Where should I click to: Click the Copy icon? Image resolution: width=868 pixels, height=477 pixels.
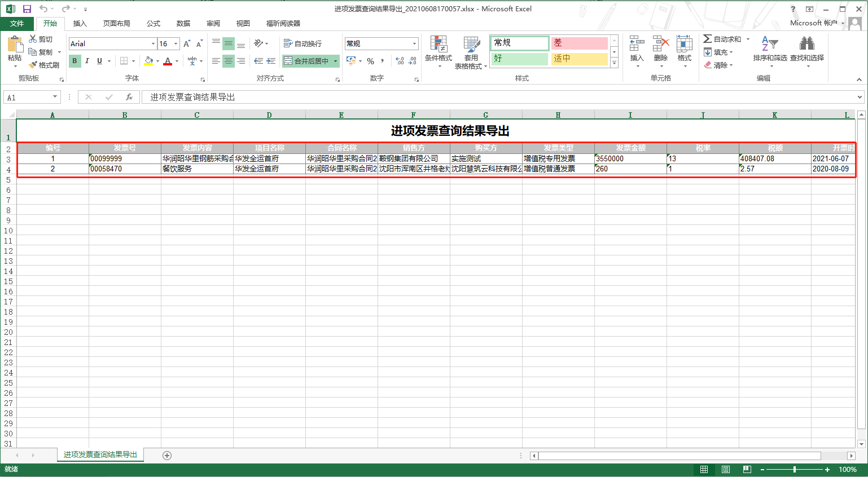pyautogui.click(x=33, y=52)
